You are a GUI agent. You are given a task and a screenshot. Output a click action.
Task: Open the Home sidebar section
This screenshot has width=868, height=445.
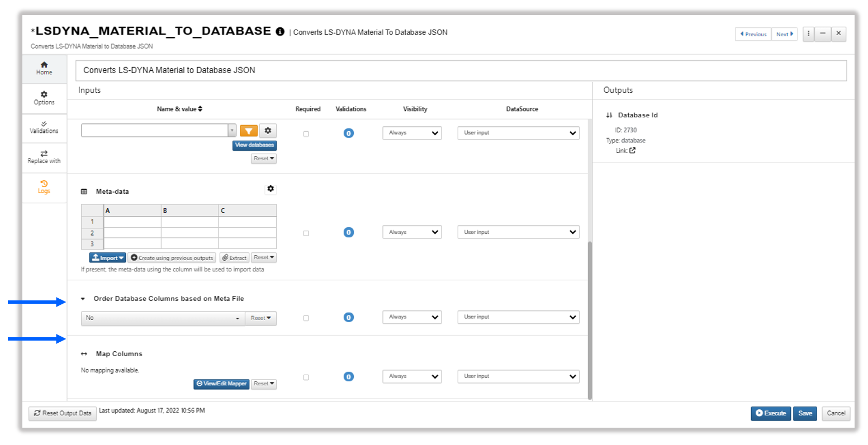[44, 68]
